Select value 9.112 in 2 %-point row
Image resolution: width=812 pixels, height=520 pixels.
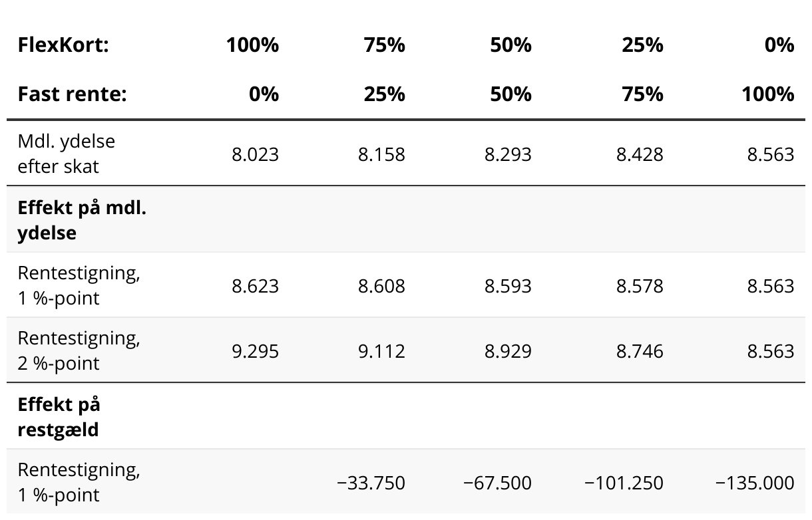coord(381,351)
